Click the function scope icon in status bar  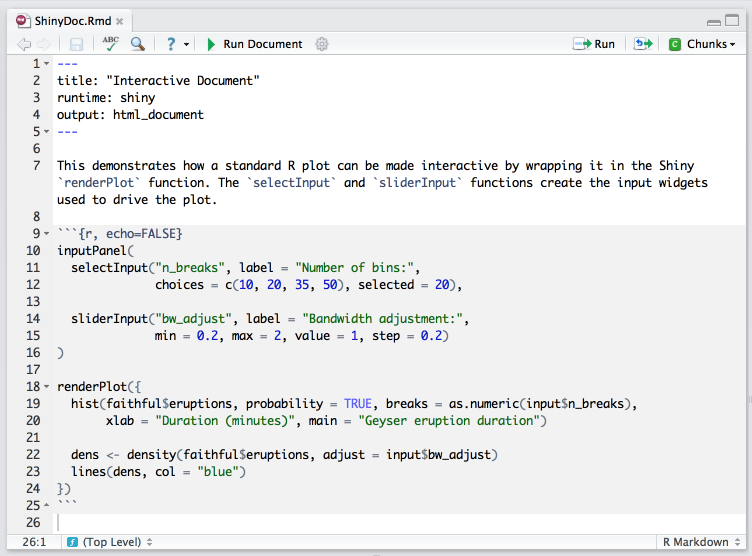click(x=72, y=542)
